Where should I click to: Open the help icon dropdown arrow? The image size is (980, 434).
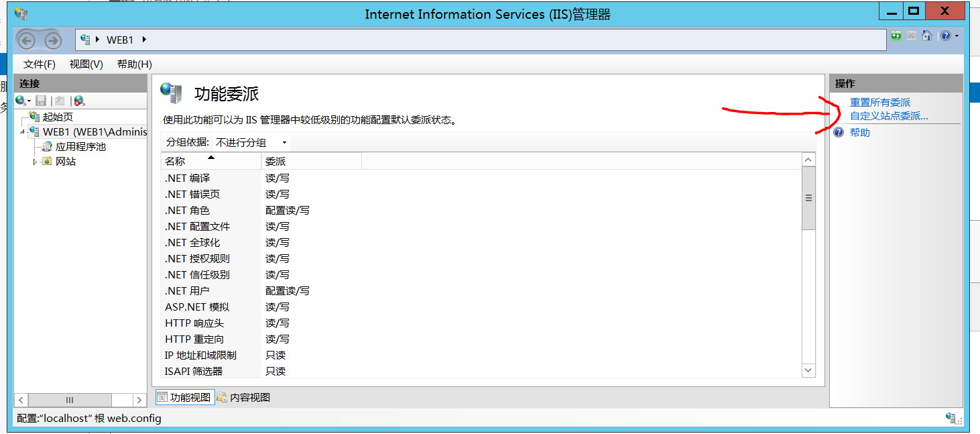click(957, 36)
